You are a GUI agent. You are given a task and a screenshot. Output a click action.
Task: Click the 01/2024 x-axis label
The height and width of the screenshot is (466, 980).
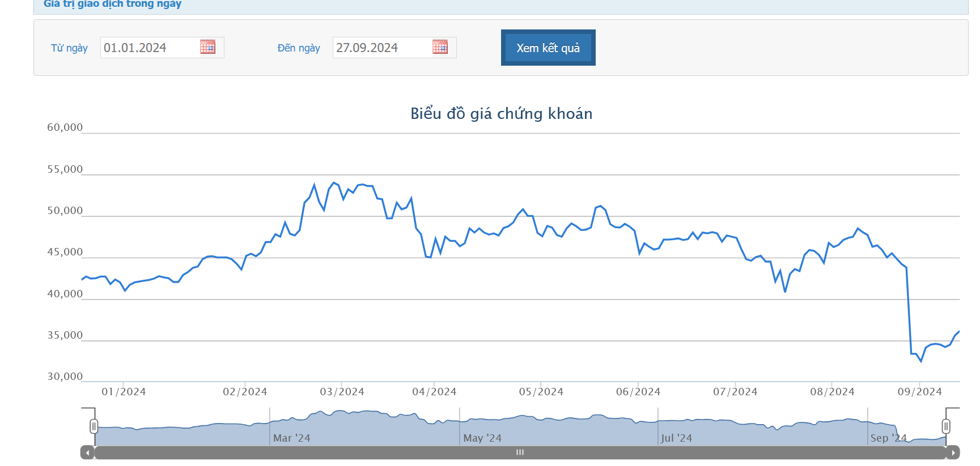pyautogui.click(x=124, y=392)
